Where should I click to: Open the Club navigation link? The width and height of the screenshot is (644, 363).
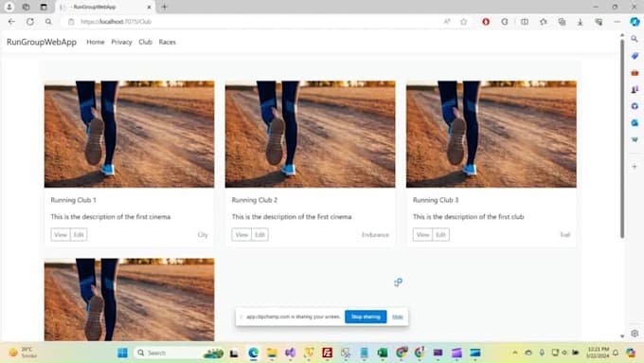[146, 42]
